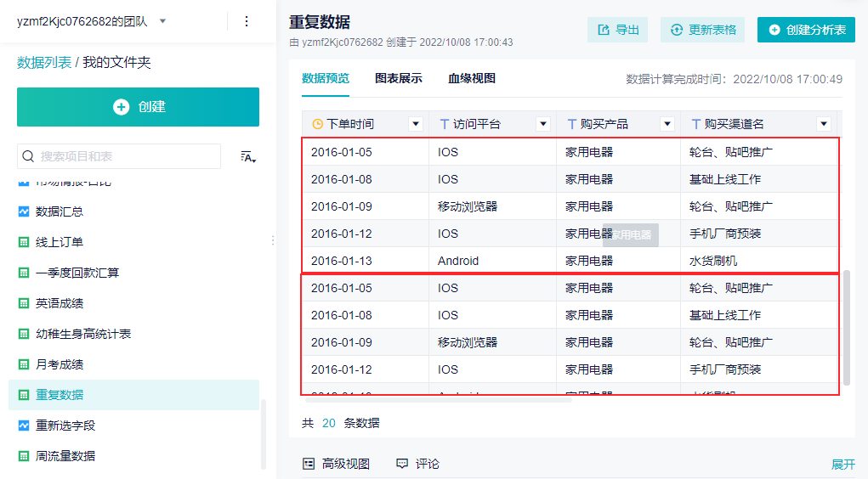Open the 购买产品 column dropdown
Image resolution: width=868 pixels, height=479 pixels.
point(669,124)
